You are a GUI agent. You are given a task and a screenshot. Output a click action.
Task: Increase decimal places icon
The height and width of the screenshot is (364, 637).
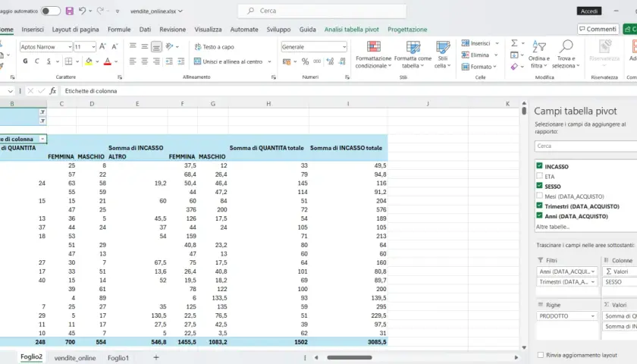(x=330, y=61)
